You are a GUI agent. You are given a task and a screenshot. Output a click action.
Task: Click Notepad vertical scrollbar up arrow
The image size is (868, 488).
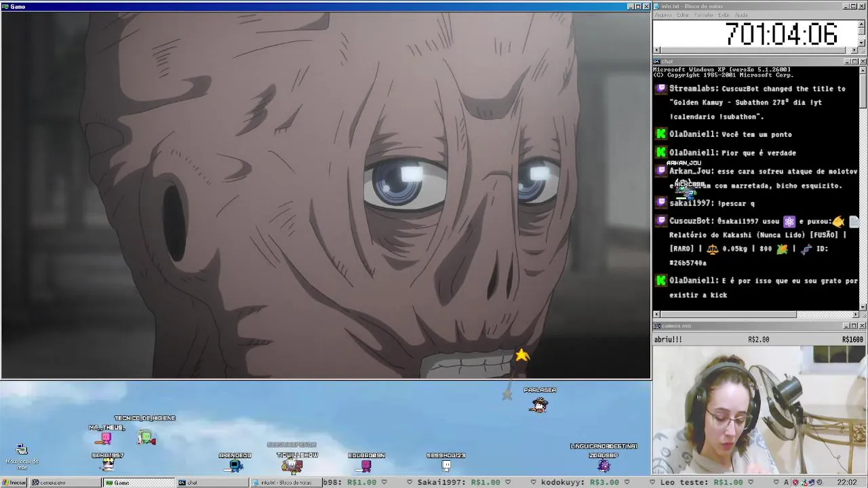tap(862, 24)
